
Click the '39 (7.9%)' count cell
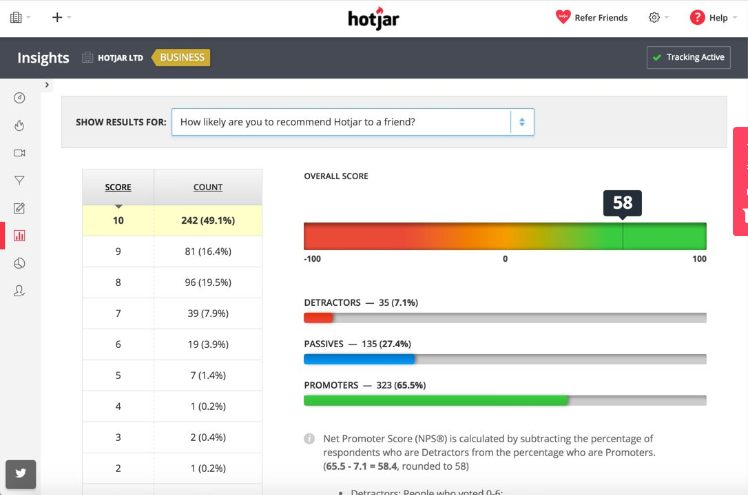(208, 313)
